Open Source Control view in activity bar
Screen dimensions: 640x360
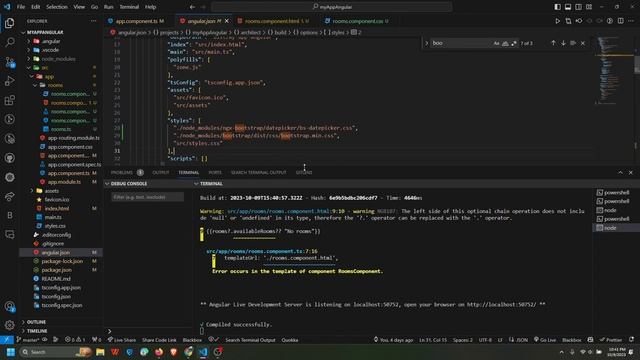coord(9,62)
